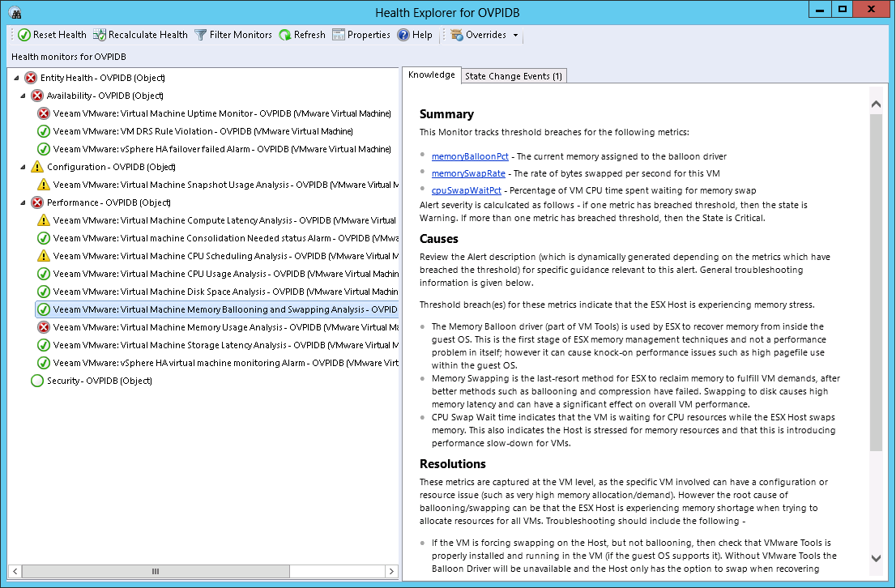Click the Knowledge pane scroll down arrow
Viewport: 896px width, 588px height.
(876, 558)
